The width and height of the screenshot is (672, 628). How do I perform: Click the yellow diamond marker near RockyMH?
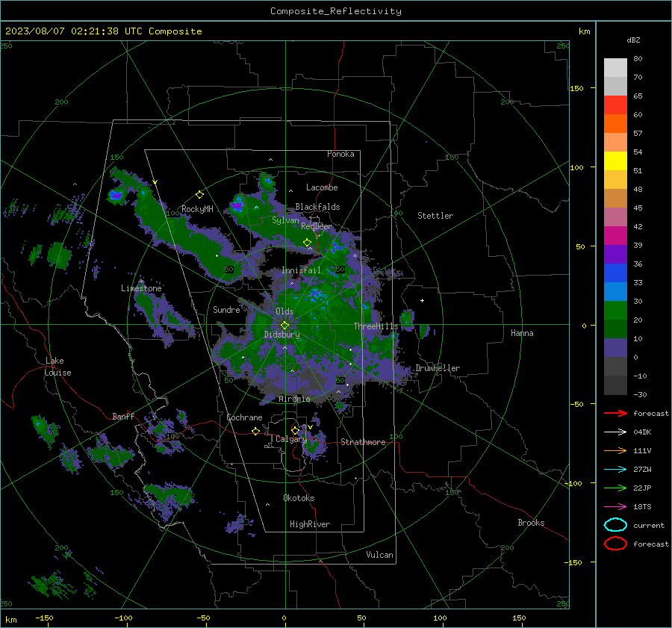coord(199,195)
